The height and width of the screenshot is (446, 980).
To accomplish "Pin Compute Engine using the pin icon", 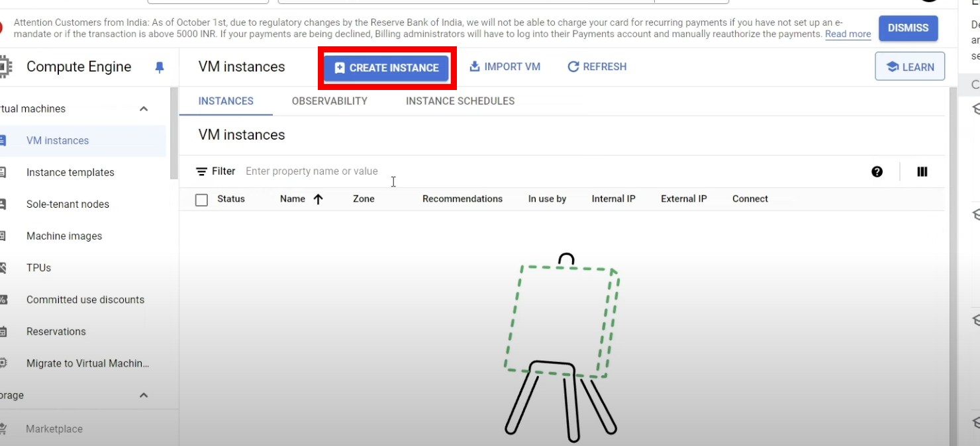I will (x=159, y=67).
